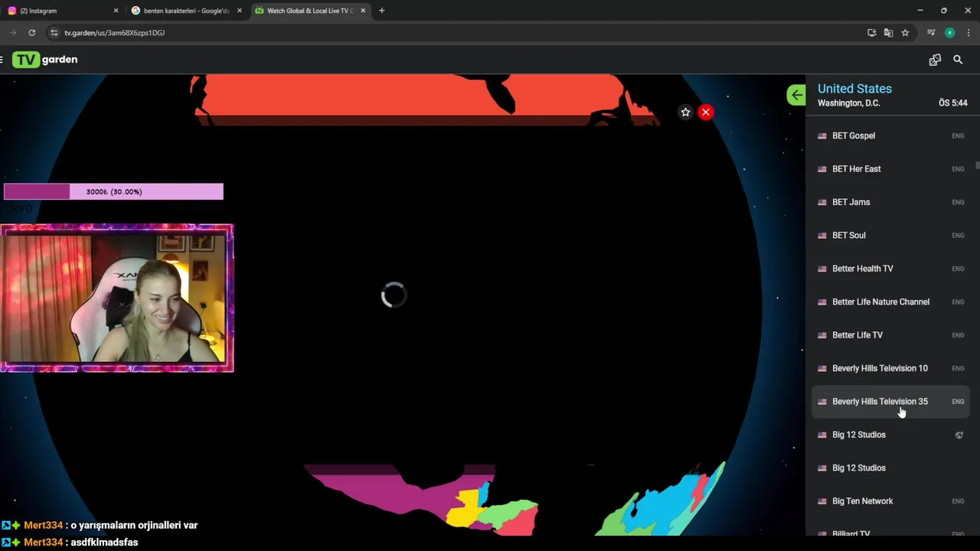Minimize the browser window

tap(920, 11)
